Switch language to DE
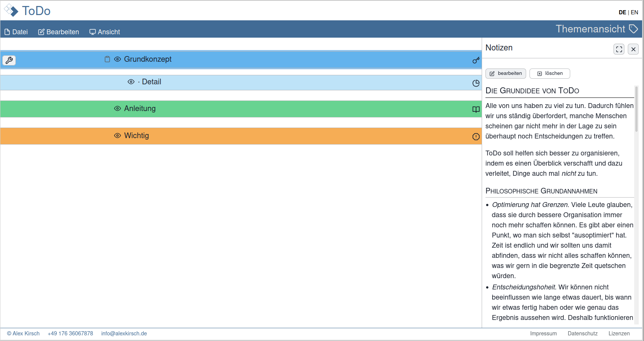 [x=622, y=12]
